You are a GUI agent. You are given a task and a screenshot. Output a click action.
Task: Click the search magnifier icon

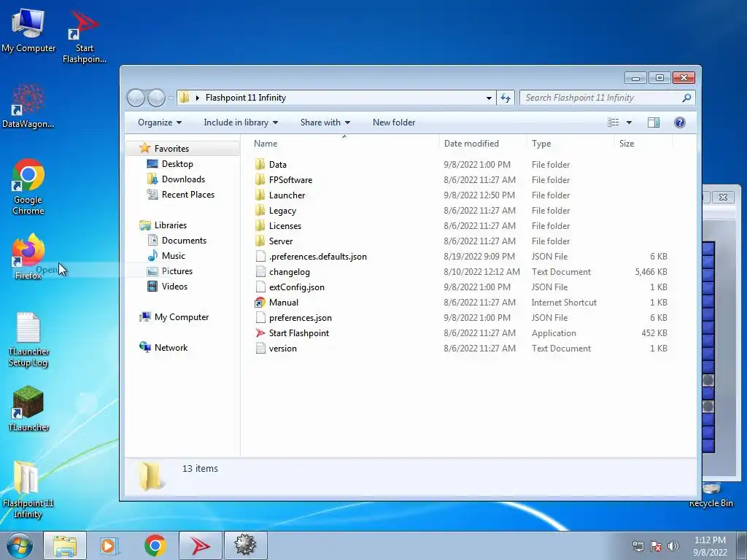[x=686, y=98]
